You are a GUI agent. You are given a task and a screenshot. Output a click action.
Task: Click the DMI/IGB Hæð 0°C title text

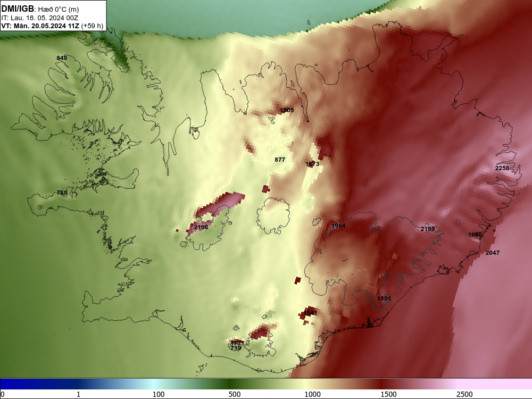[x=40, y=9]
